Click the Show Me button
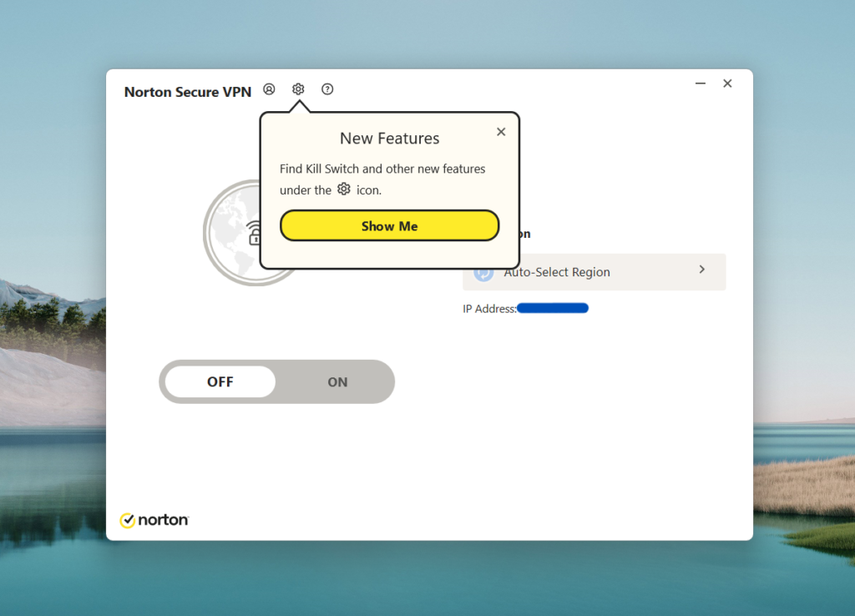Viewport: 855px width, 616px height. (x=389, y=225)
